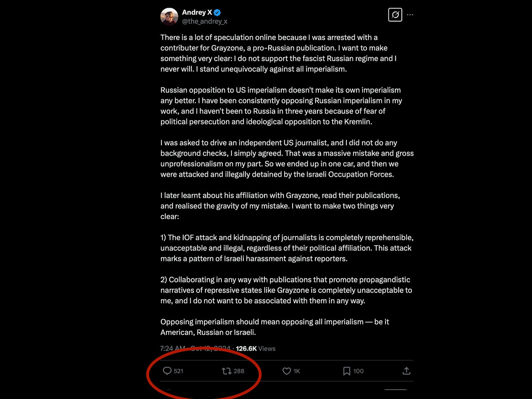The image size is (532, 399).
Task: Click the 126.6K Views label
Action: (255, 349)
